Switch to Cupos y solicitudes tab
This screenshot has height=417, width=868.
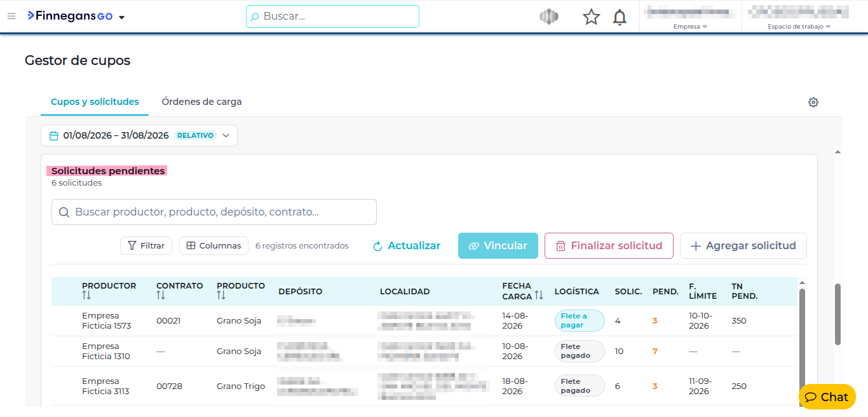[95, 102]
